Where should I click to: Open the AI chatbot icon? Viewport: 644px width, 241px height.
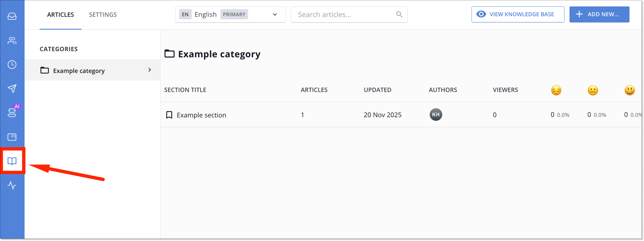(12, 112)
